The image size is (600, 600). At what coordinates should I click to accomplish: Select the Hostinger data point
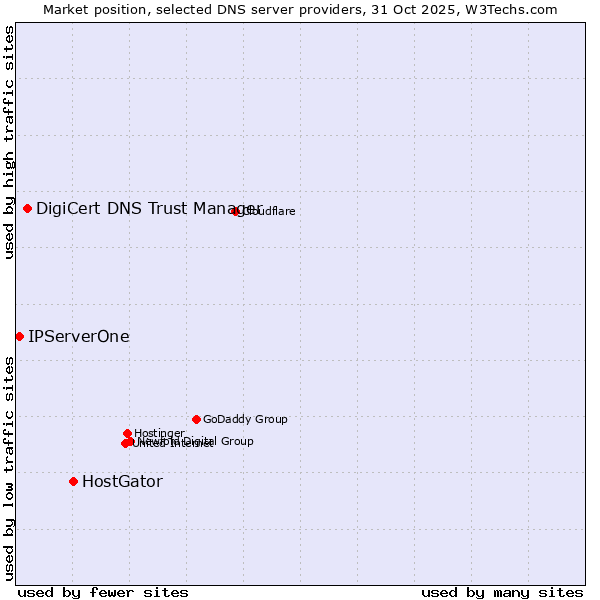click(x=127, y=433)
